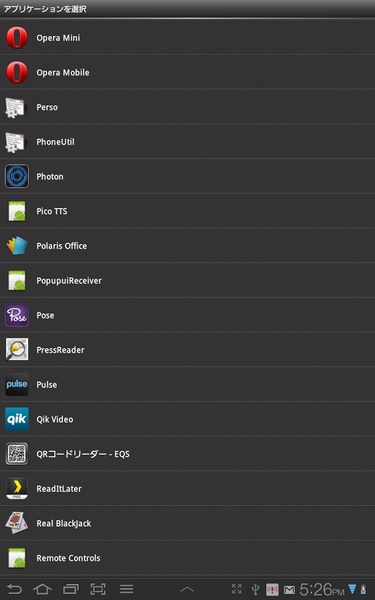
Task: Go back with the back arrow
Action: [x=15, y=589]
